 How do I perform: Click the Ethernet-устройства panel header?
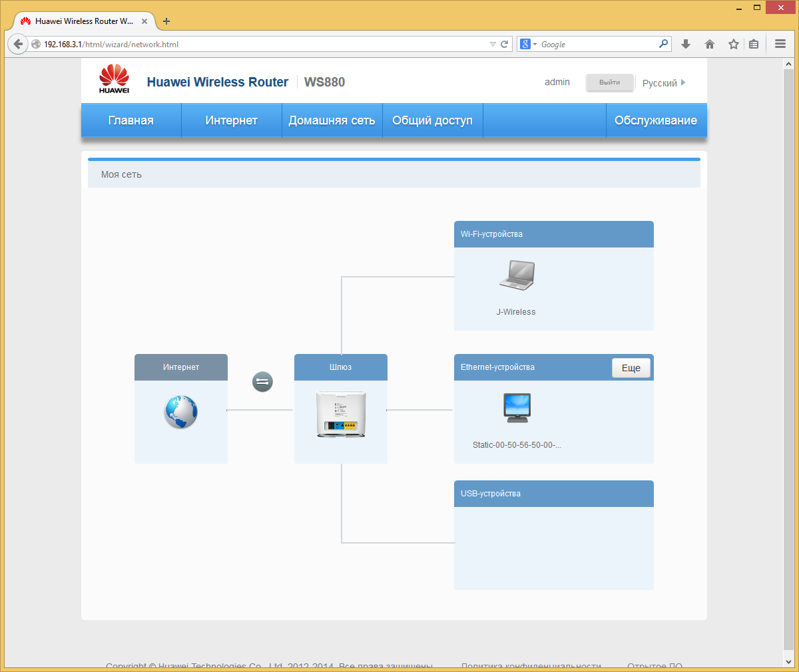click(554, 367)
